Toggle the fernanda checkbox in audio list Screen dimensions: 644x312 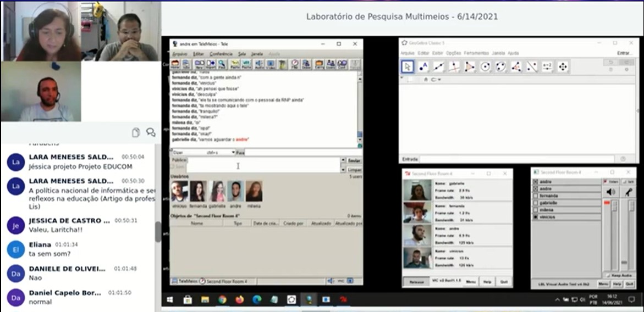[x=536, y=196]
